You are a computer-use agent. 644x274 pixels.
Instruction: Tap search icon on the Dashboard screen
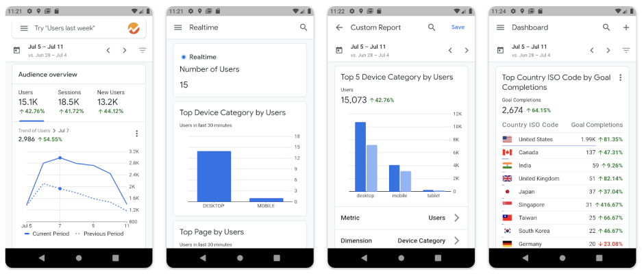click(x=606, y=27)
